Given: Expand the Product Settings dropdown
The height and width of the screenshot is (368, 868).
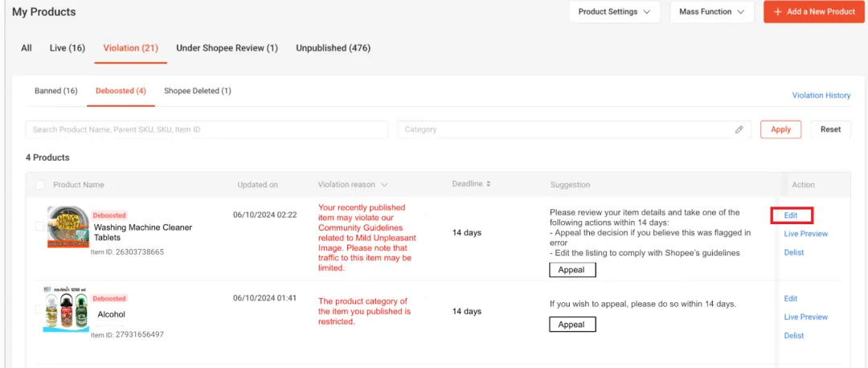Looking at the screenshot, I should [x=614, y=12].
